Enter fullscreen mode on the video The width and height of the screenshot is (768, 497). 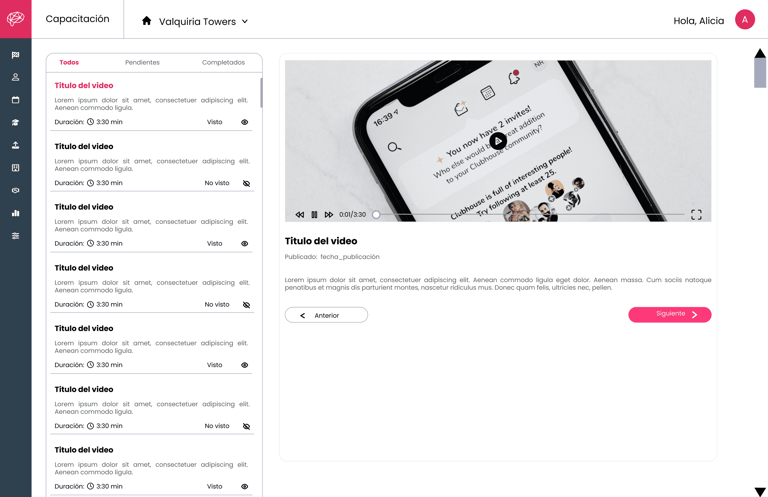(696, 214)
